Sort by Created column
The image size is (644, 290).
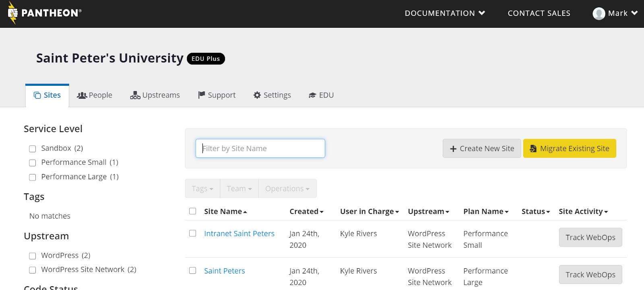pos(306,211)
